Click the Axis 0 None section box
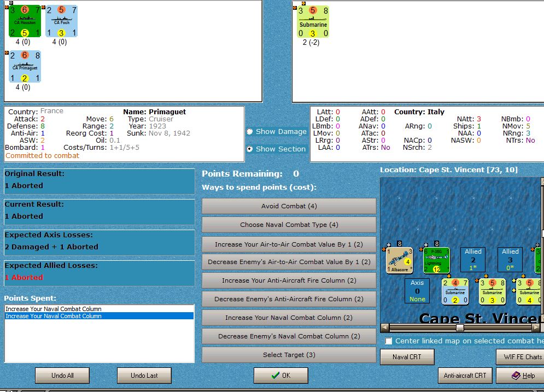This screenshot has width=544, height=392. 417,291
